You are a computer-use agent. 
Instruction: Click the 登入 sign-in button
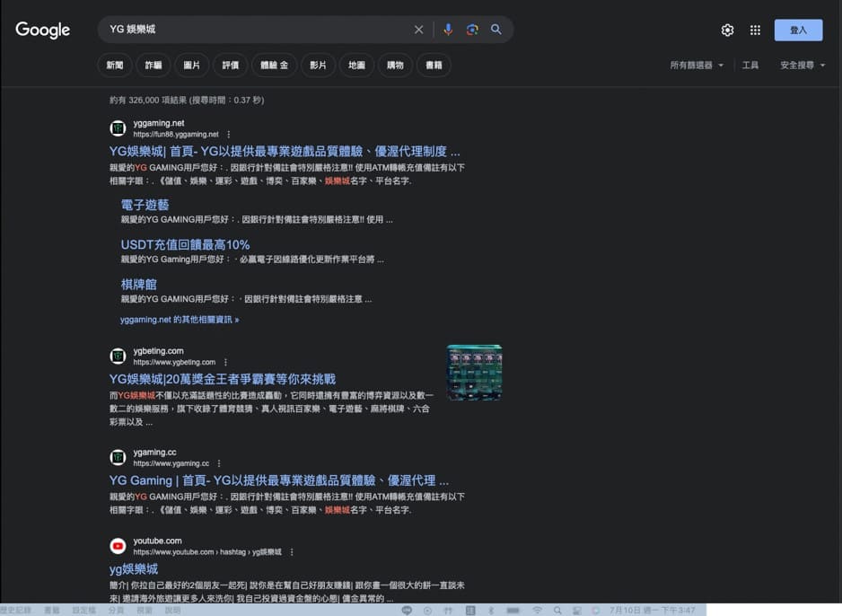(x=798, y=30)
